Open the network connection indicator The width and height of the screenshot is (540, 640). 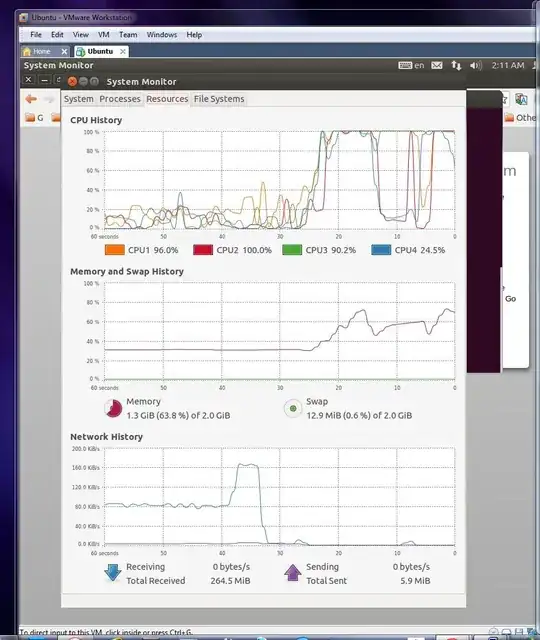point(456,65)
